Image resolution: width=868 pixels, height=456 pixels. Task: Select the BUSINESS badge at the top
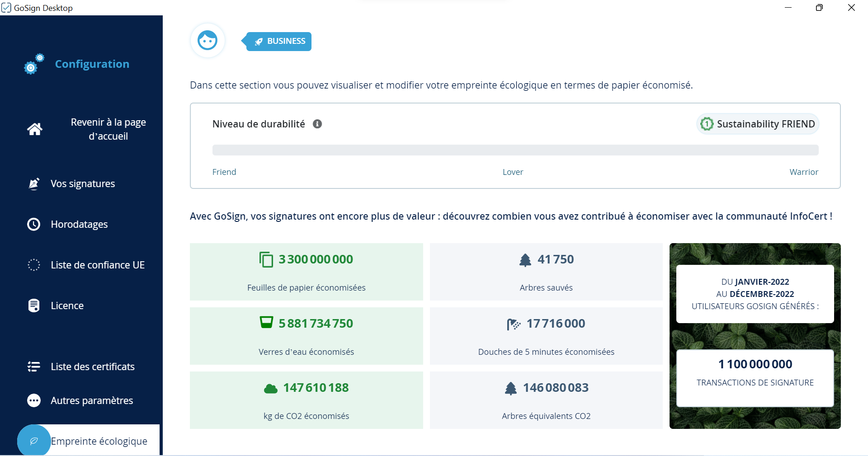276,41
